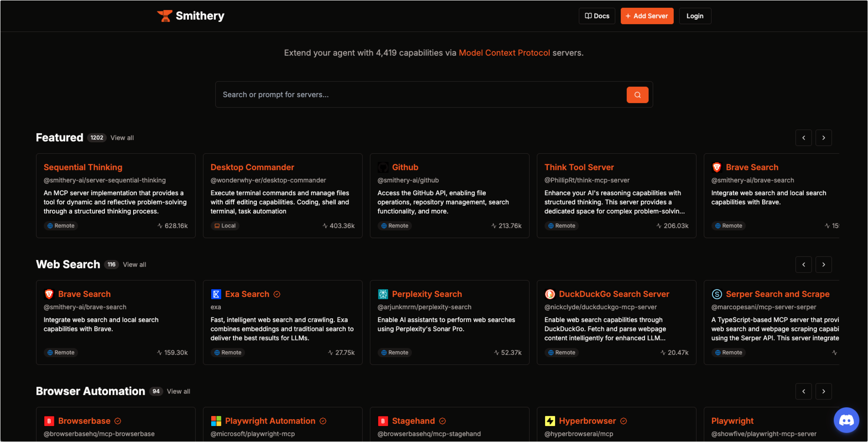The height and width of the screenshot is (442, 868).
Task: Open the Desktop Commander server card title
Action: click(252, 167)
